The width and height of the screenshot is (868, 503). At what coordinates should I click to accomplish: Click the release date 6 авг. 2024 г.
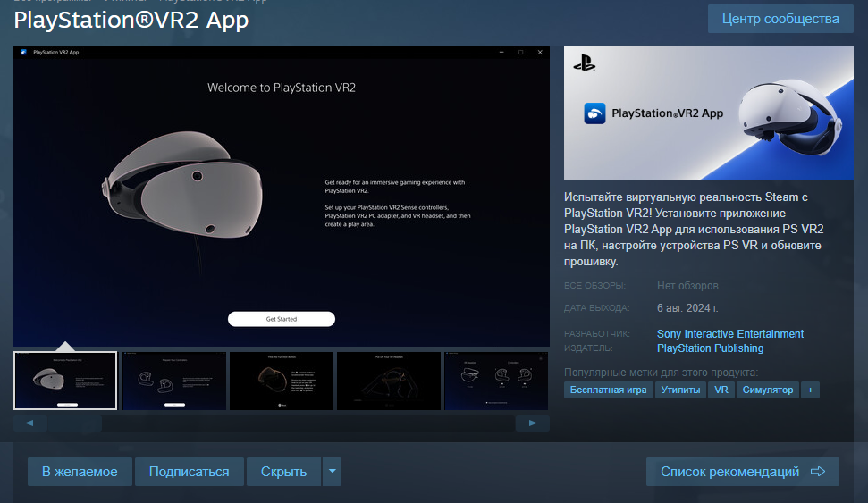click(687, 307)
